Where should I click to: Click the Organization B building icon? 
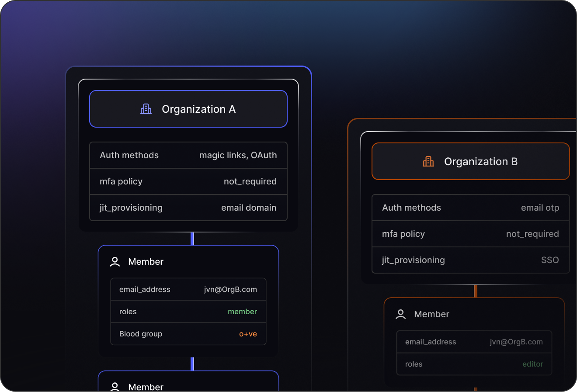pos(428,161)
